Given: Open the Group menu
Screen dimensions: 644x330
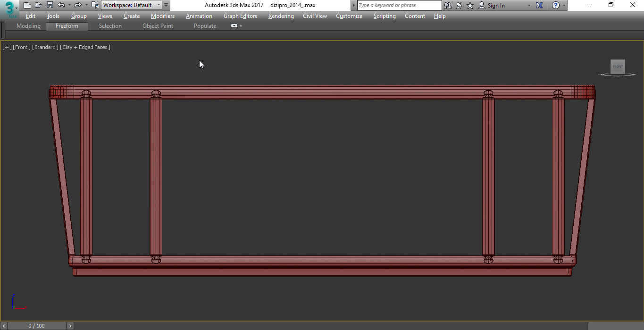Looking at the screenshot, I should 79,16.
